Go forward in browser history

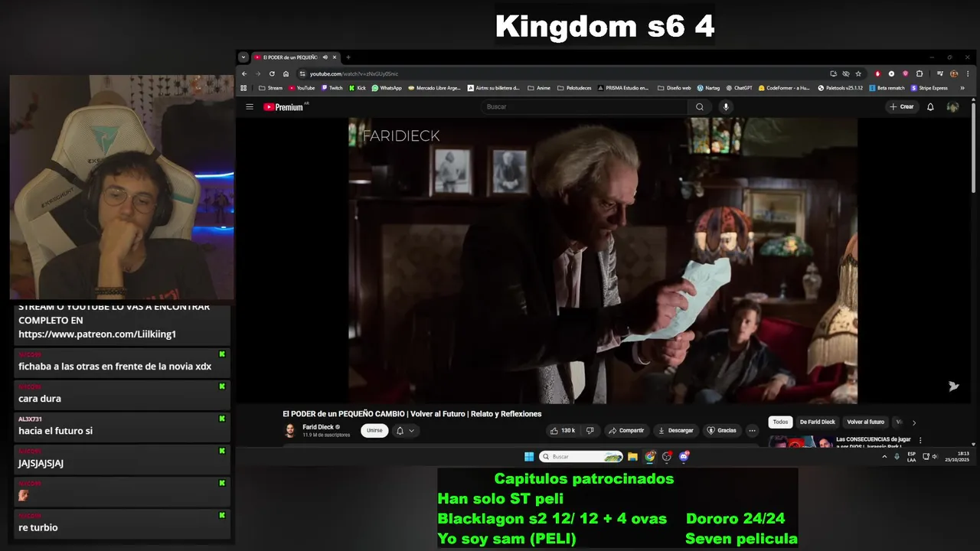pyautogui.click(x=258, y=73)
